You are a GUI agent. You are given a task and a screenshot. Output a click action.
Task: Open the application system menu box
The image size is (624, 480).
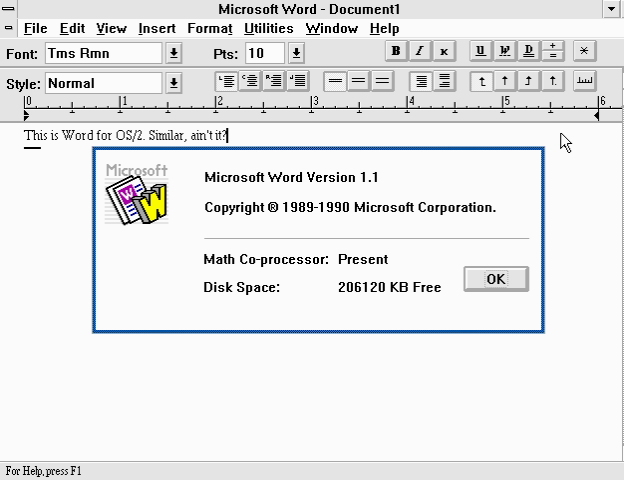point(8,8)
